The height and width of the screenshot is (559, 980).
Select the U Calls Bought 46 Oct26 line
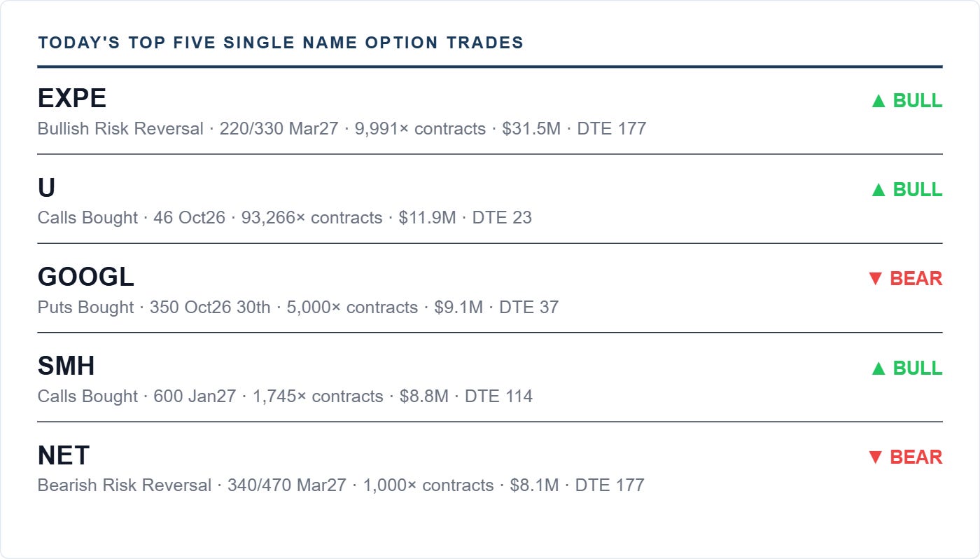(285, 218)
